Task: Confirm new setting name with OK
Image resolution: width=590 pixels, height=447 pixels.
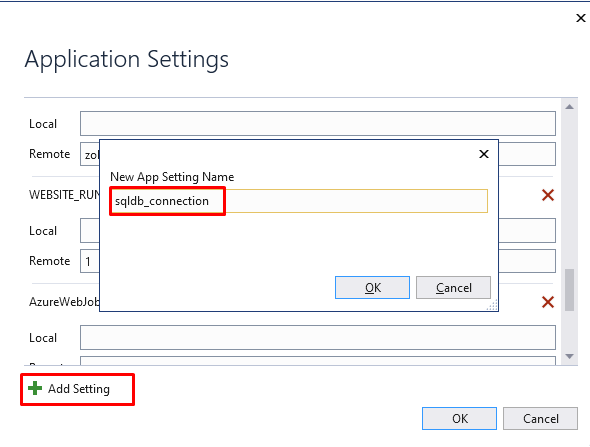Action: (x=372, y=287)
